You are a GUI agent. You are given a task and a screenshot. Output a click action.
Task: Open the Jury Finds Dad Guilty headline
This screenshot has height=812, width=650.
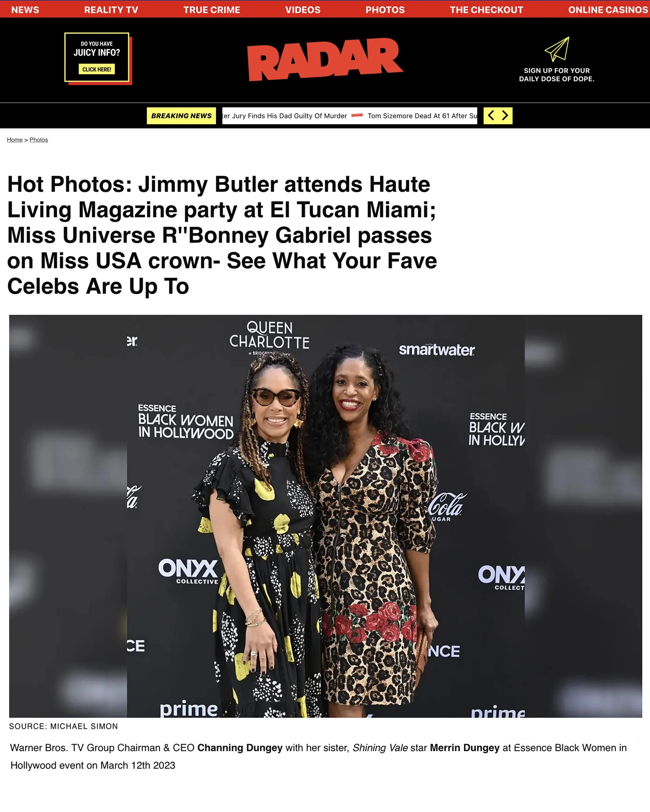point(284,116)
